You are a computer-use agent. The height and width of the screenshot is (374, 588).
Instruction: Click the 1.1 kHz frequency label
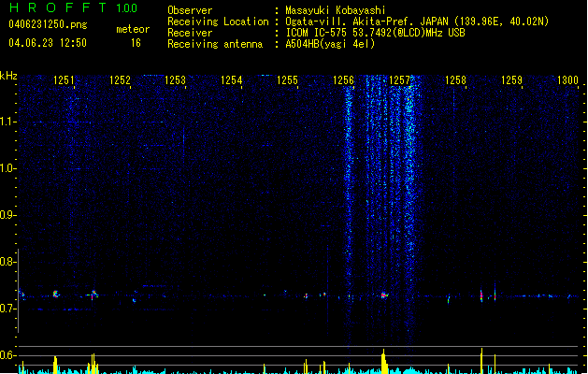tap(8, 122)
